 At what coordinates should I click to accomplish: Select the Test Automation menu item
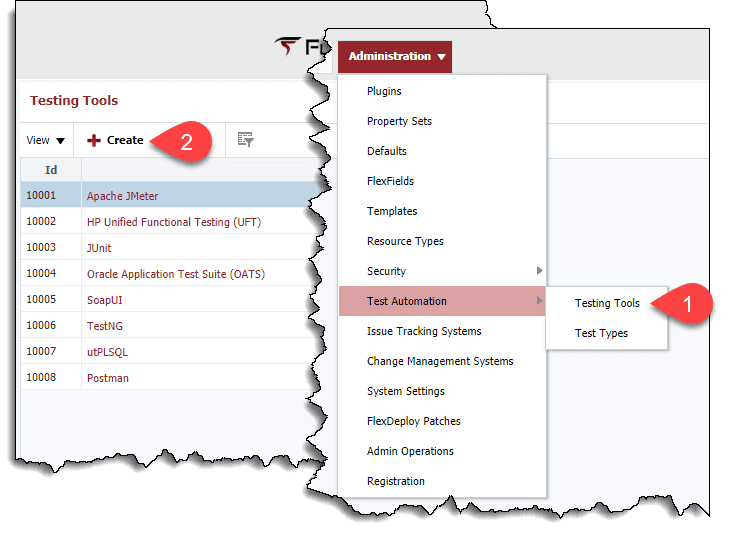coord(442,301)
